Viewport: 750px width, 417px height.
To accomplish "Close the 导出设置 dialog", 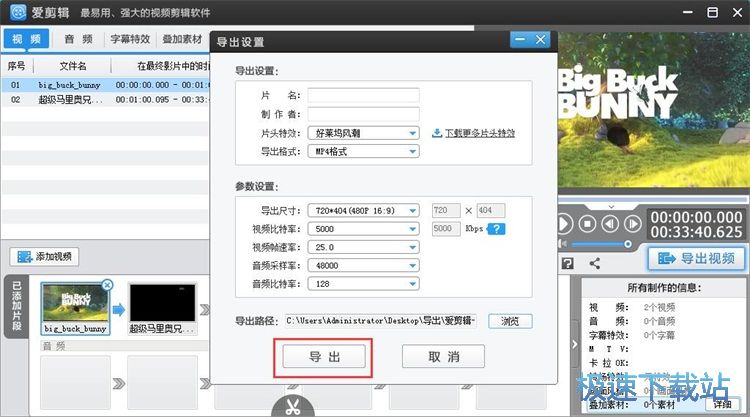I will point(540,39).
